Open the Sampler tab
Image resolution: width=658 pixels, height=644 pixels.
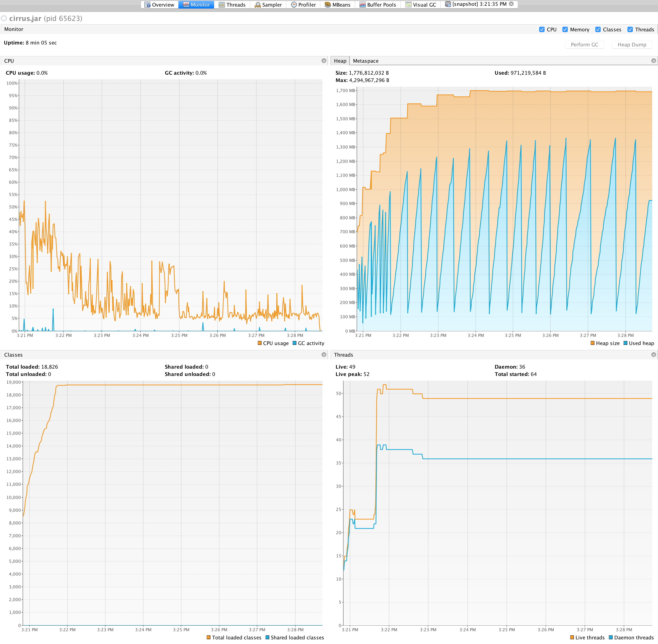click(x=268, y=5)
